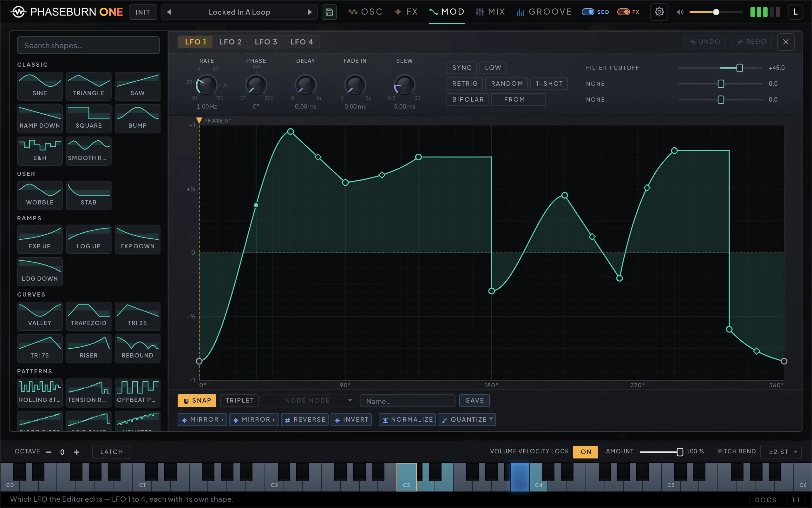This screenshot has height=508, width=812.
Task: Click the save preset floppy disk icon
Action: (329, 12)
